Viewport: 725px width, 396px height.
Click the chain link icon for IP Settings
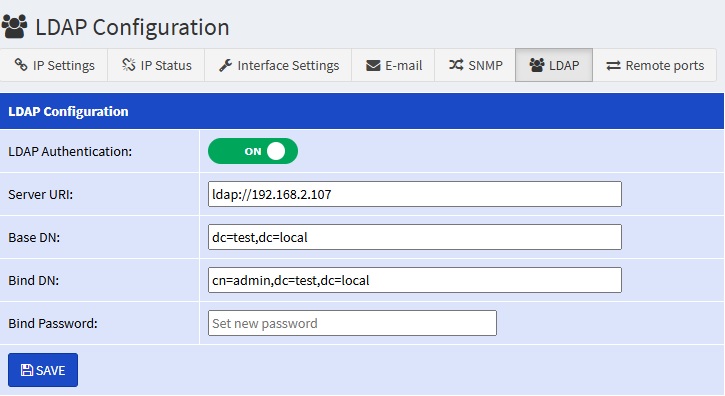pyautogui.click(x=21, y=65)
